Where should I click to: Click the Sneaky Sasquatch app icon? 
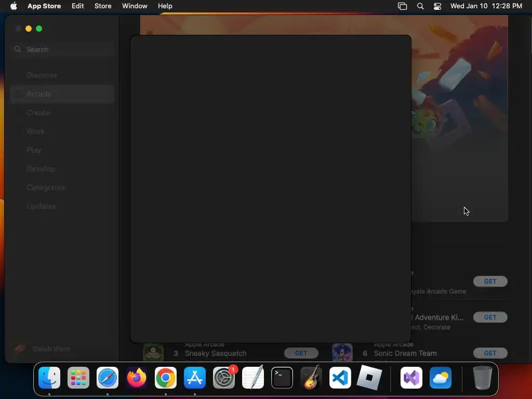pyautogui.click(x=153, y=353)
